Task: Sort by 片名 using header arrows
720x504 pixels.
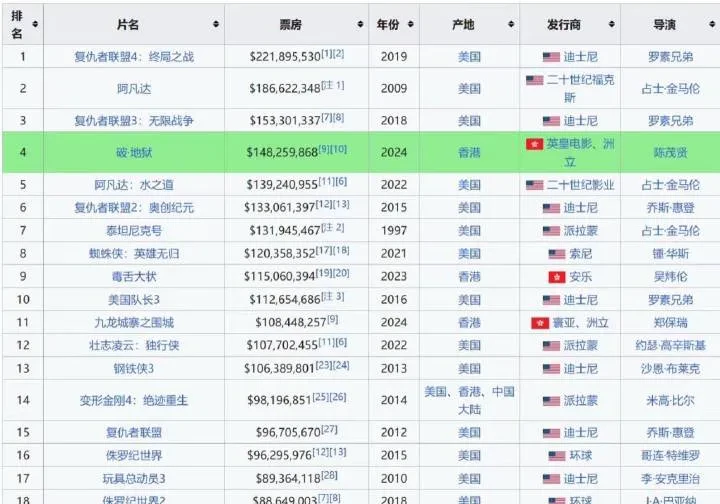Action: coord(216,24)
